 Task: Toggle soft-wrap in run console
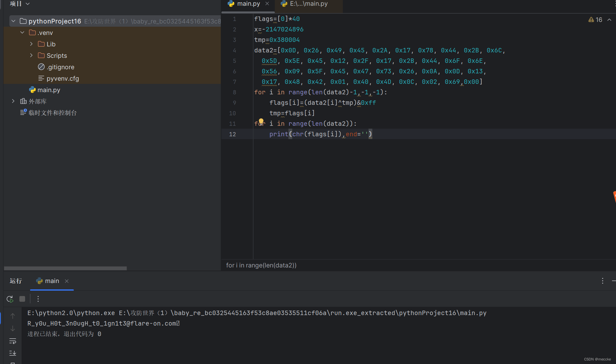click(x=13, y=341)
